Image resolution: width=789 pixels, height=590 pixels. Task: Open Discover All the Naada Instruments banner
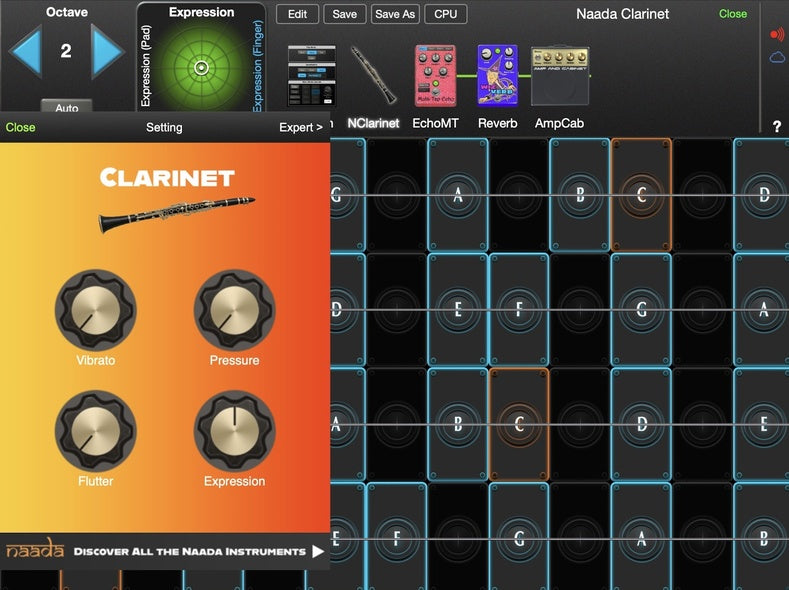point(165,551)
